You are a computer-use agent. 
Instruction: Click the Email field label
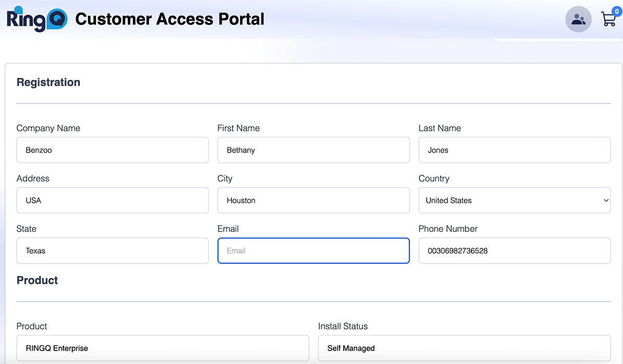coord(228,229)
